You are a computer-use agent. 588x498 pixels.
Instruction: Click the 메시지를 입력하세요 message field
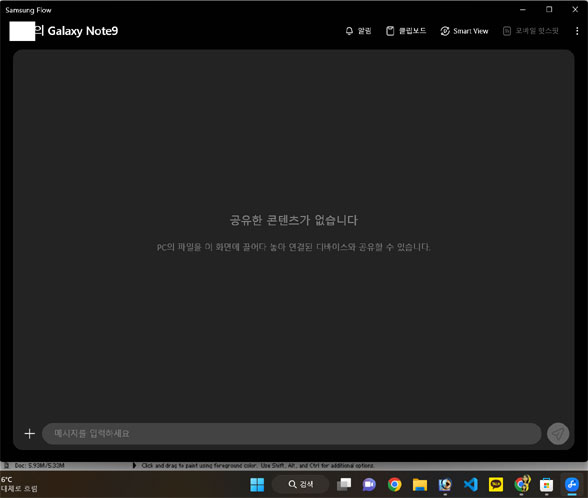tap(291, 434)
